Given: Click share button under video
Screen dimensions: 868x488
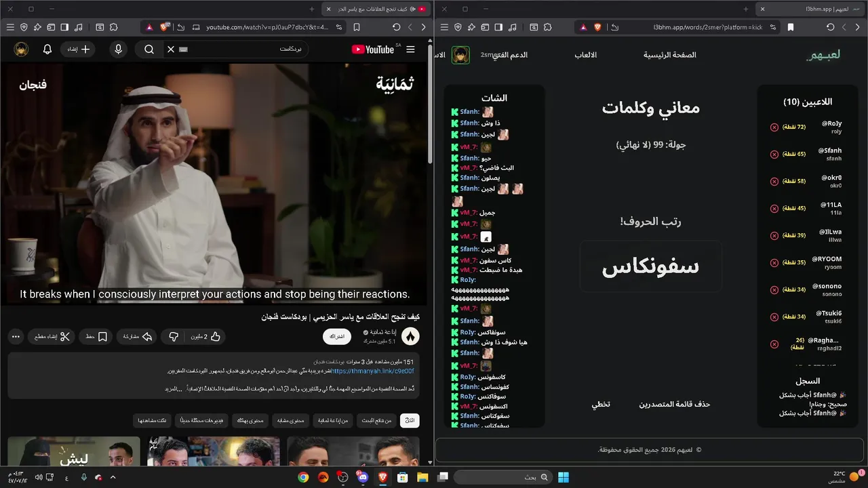Looking at the screenshot, I should click(137, 337).
